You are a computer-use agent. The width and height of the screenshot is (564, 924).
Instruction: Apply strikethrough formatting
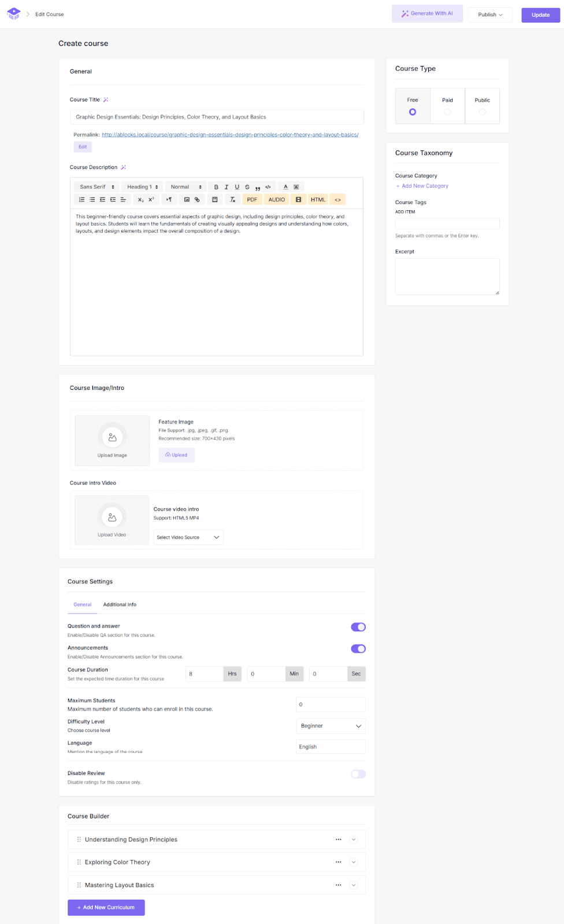point(247,187)
